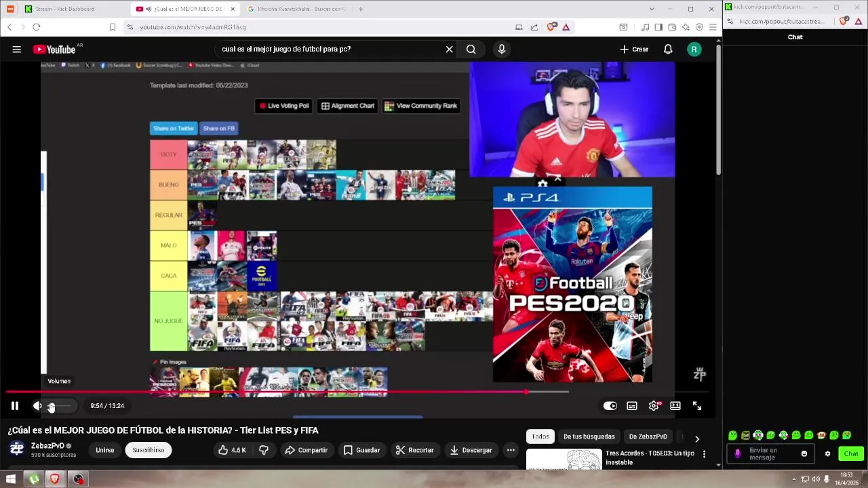Clip the video using Recortar

click(x=414, y=450)
